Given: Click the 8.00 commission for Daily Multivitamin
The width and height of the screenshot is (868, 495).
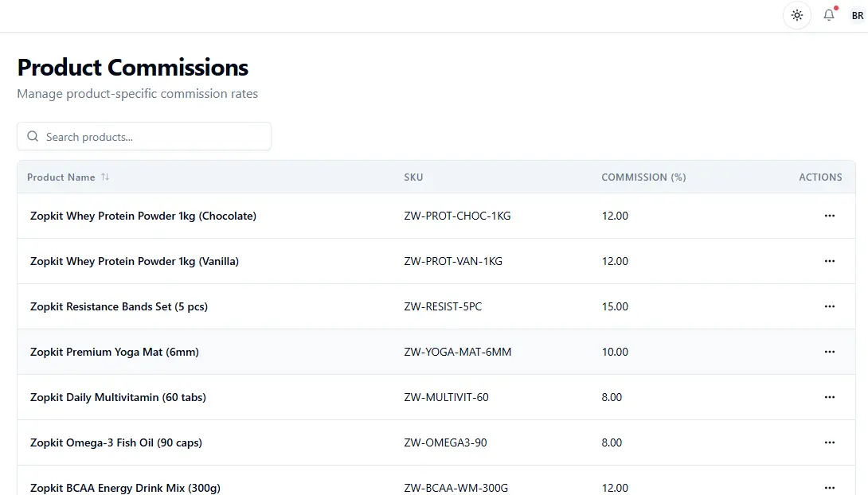Looking at the screenshot, I should [x=612, y=397].
